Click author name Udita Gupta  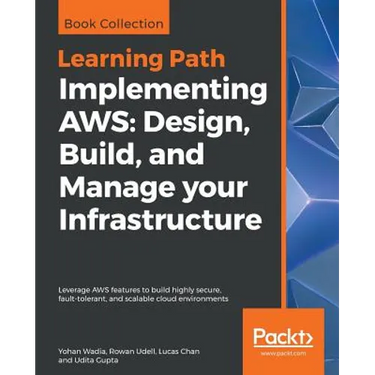(x=95, y=360)
